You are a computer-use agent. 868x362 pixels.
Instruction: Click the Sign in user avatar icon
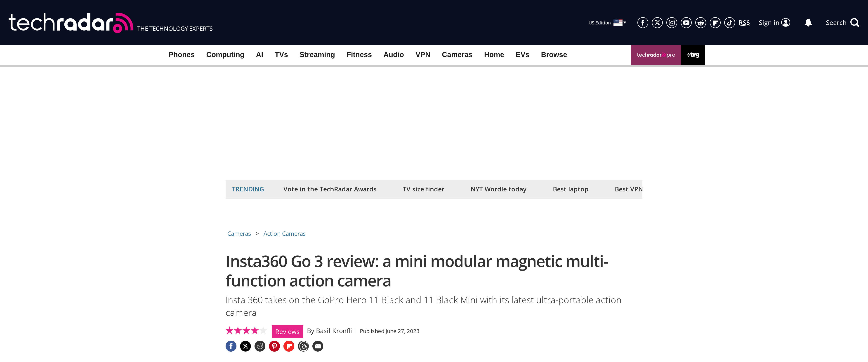(x=785, y=23)
